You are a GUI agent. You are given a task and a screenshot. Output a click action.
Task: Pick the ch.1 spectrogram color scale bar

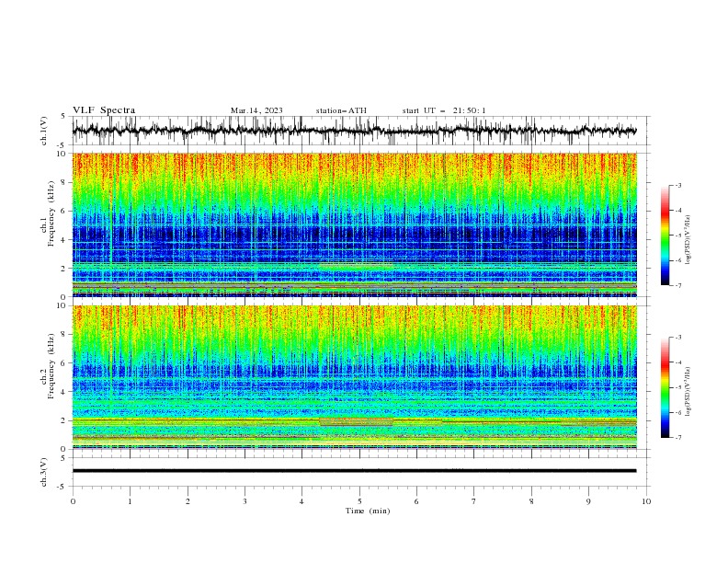pos(665,236)
